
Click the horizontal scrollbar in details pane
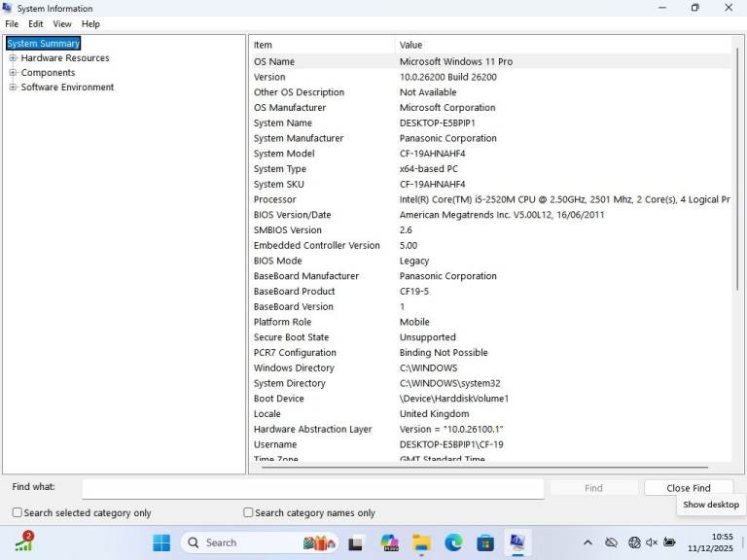tap(486, 468)
